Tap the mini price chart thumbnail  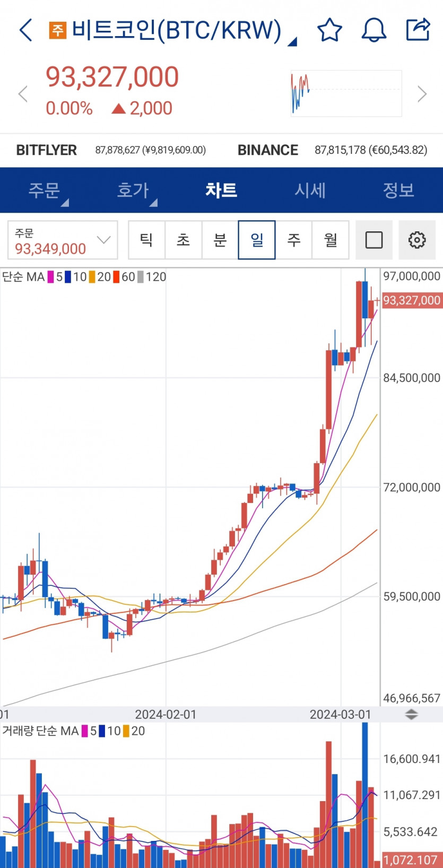tap(346, 93)
